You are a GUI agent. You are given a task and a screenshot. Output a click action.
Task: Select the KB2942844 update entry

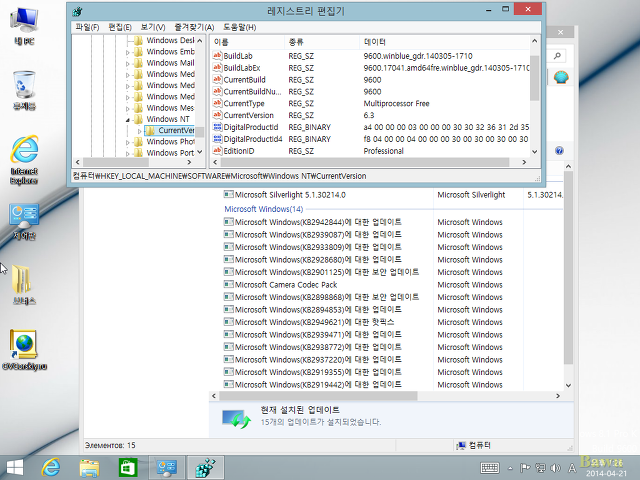coord(318,222)
